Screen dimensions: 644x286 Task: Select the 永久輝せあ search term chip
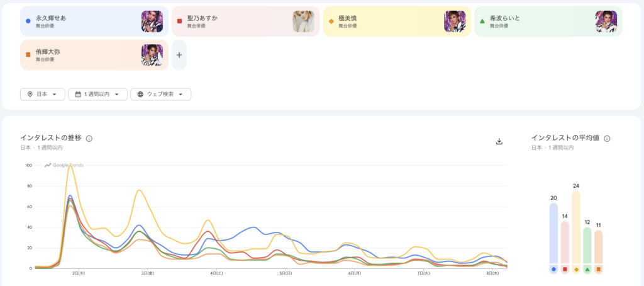point(94,21)
